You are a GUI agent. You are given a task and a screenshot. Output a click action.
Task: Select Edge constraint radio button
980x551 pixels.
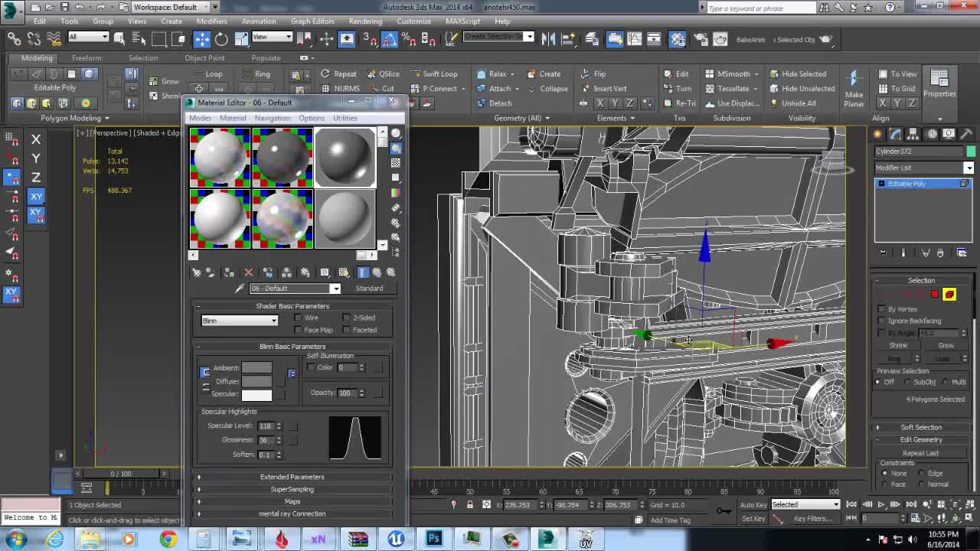pyautogui.click(x=923, y=474)
